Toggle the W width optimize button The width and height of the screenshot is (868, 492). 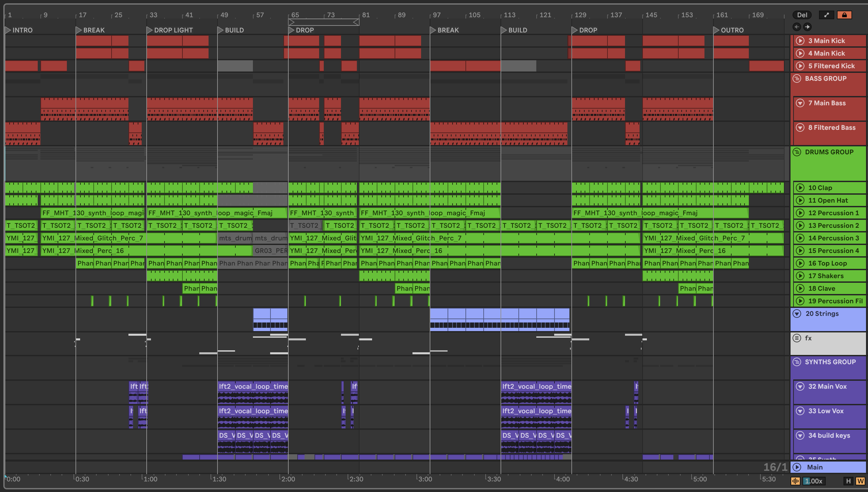pos(860,481)
